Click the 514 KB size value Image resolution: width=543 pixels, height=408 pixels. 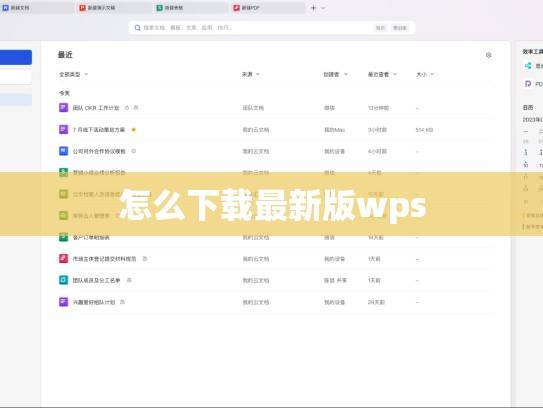424,130
